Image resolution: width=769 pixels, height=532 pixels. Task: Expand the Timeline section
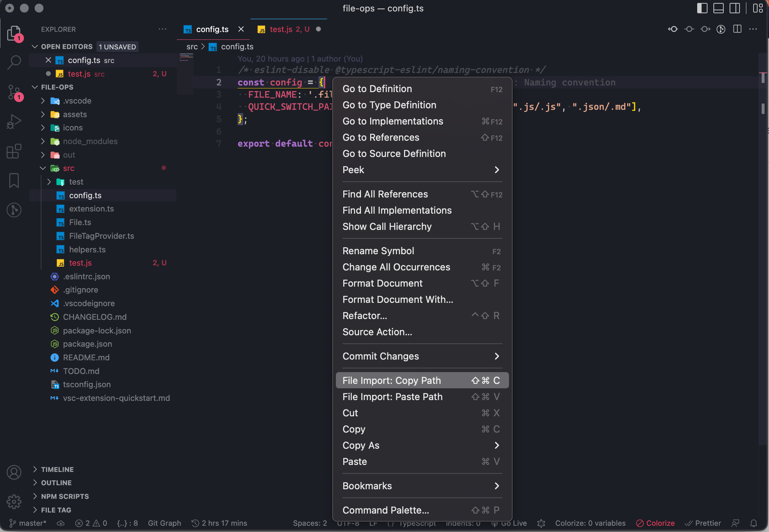(35, 469)
